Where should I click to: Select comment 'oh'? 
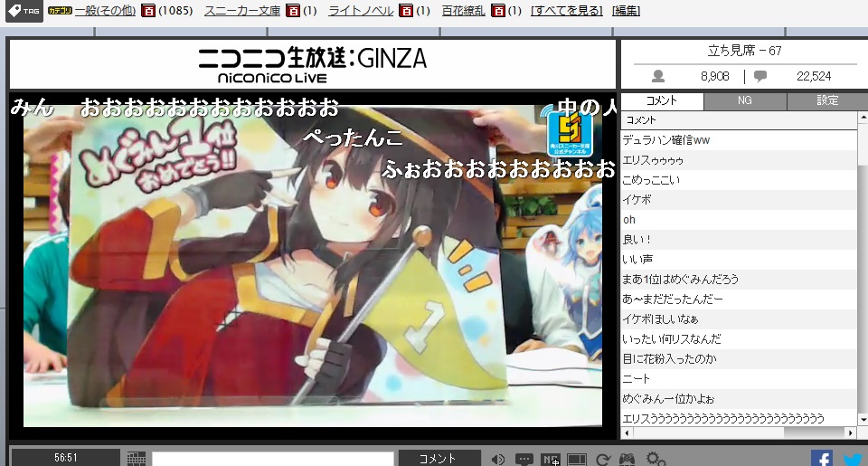739,220
